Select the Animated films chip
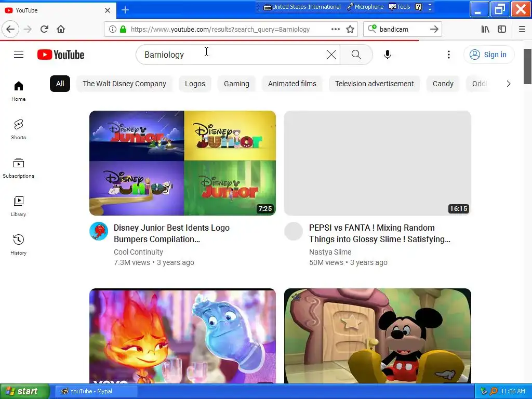Screen dimensions: 532x399 [x=292, y=84]
